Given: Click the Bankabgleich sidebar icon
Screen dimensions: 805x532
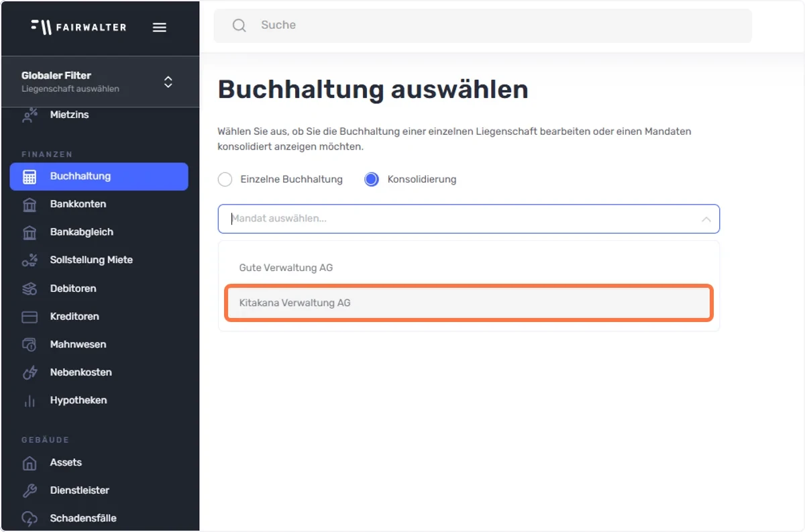Looking at the screenshot, I should (x=30, y=233).
